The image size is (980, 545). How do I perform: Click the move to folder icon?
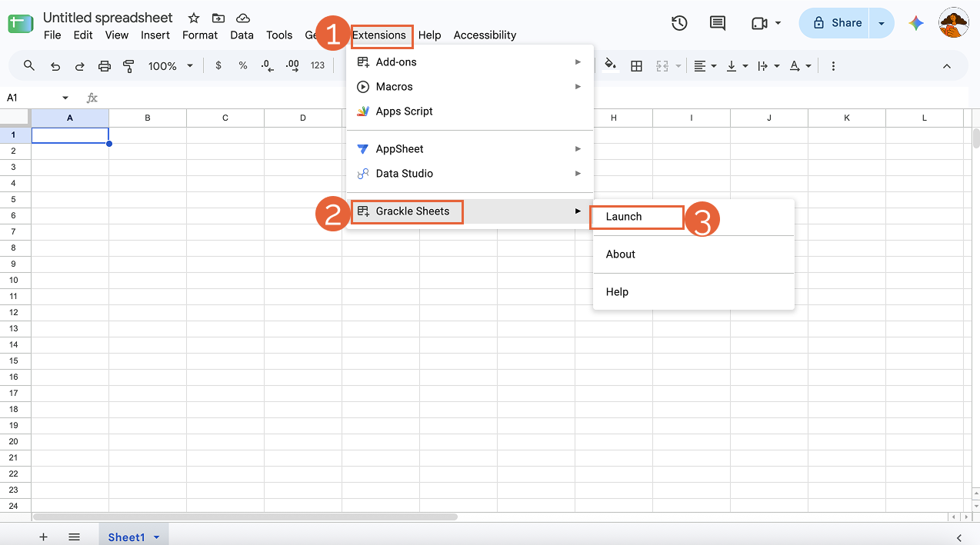pyautogui.click(x=218, y=18)
